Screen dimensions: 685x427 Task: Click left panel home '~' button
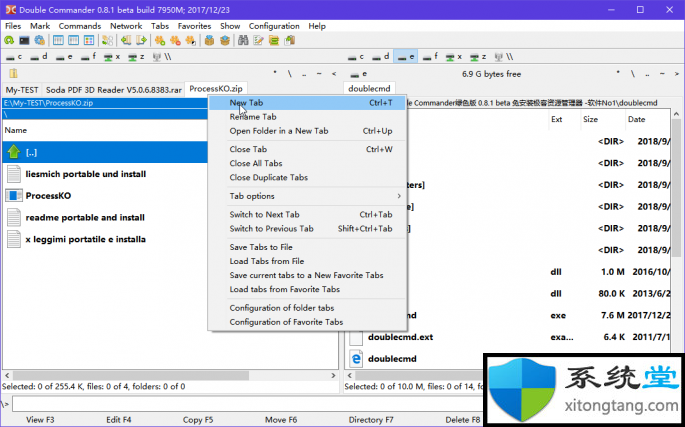319,74
